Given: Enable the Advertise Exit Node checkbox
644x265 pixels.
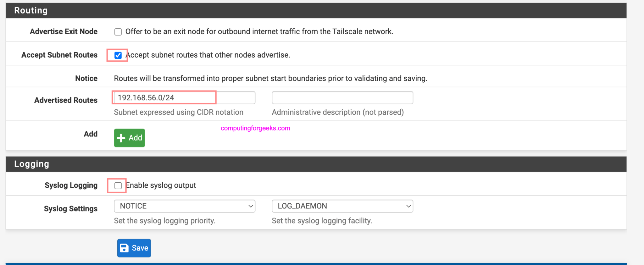Looking at the screenshot, I should point(118,32).
